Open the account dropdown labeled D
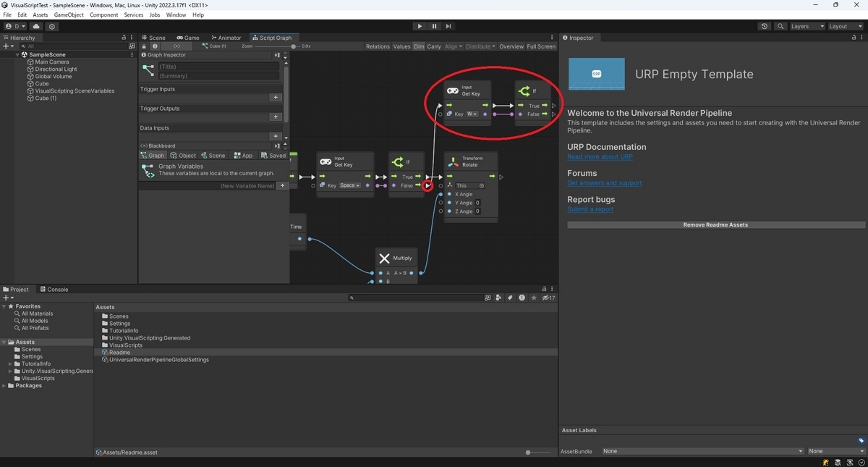The height and width of the screenshot is (467, 868). [15, 26]
